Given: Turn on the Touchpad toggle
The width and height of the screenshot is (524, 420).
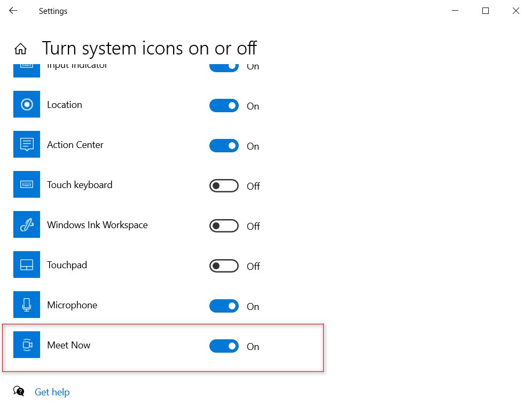Looking at the screenshot, I should [224, 266].
